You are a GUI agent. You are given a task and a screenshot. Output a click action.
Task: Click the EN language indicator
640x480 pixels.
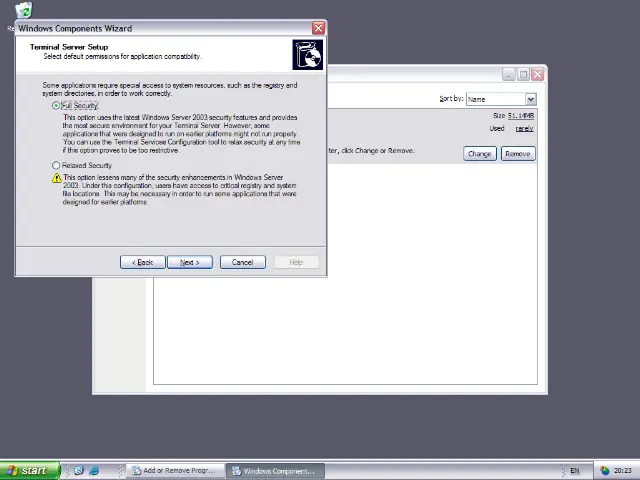tap(575, 471)
